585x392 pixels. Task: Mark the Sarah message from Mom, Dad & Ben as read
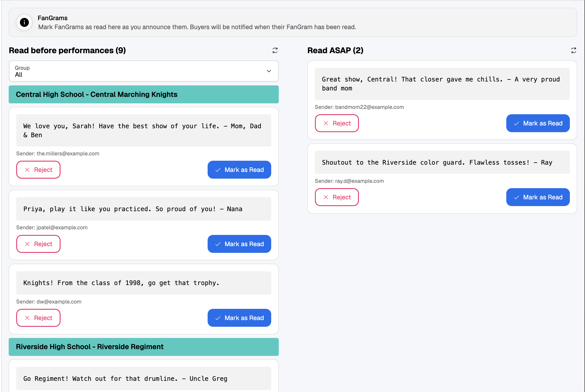(239, 170)
